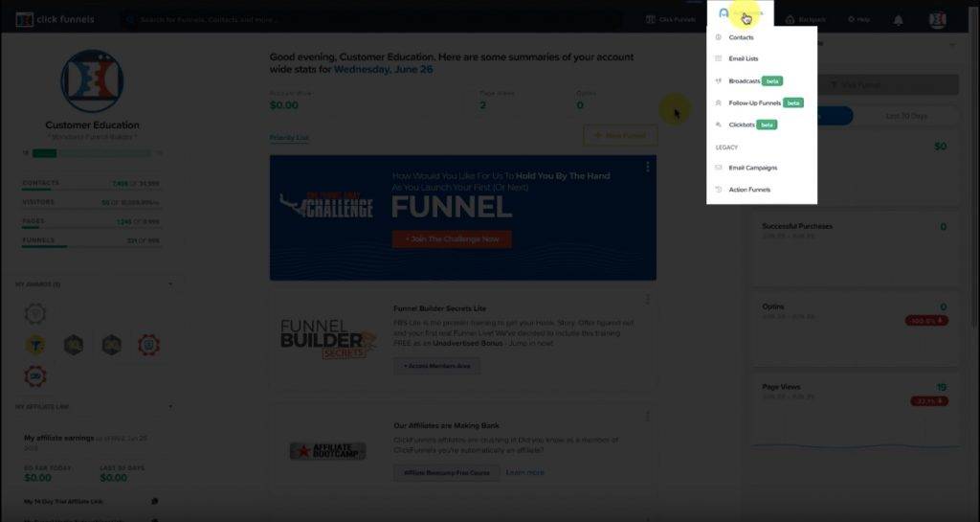The image size is (980, 522).
Task: Collapse the My Awards section
Action: tap(170, 284)
